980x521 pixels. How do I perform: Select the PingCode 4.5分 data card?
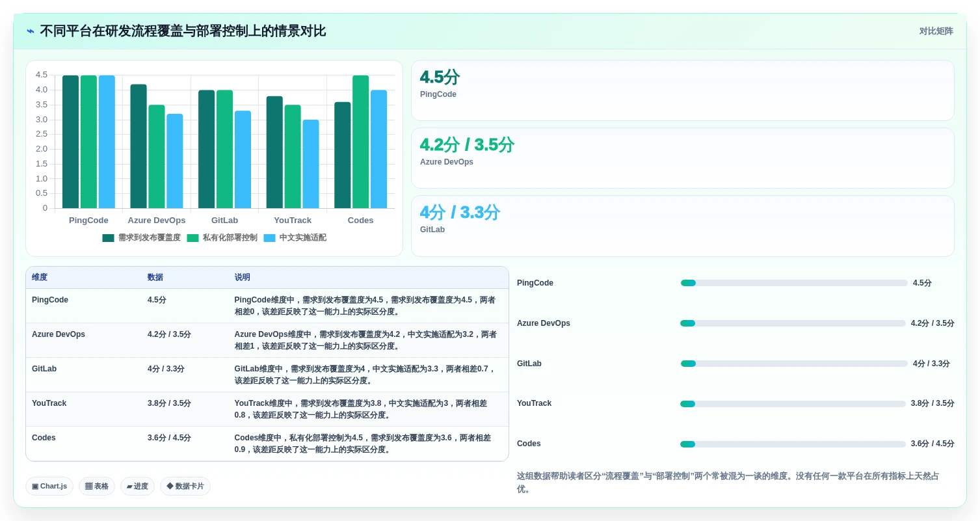click(x=682, y=90)
